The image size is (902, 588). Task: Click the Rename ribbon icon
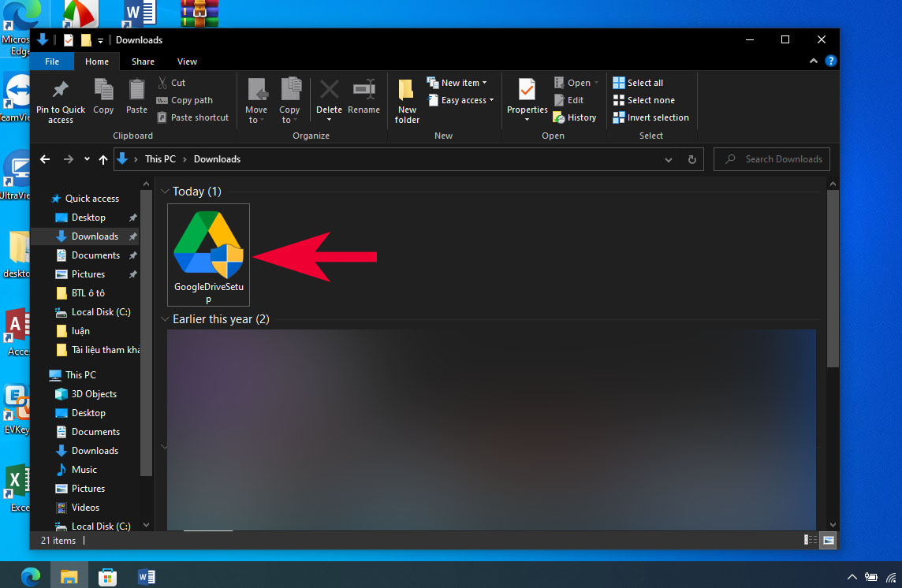pos(363,90)
